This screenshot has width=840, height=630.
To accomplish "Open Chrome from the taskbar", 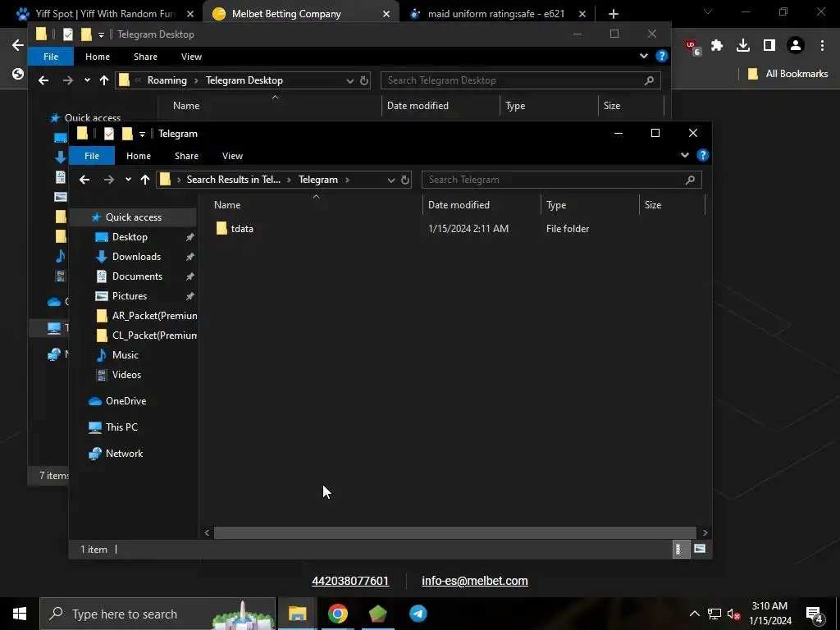I will (x=337, y=614).
